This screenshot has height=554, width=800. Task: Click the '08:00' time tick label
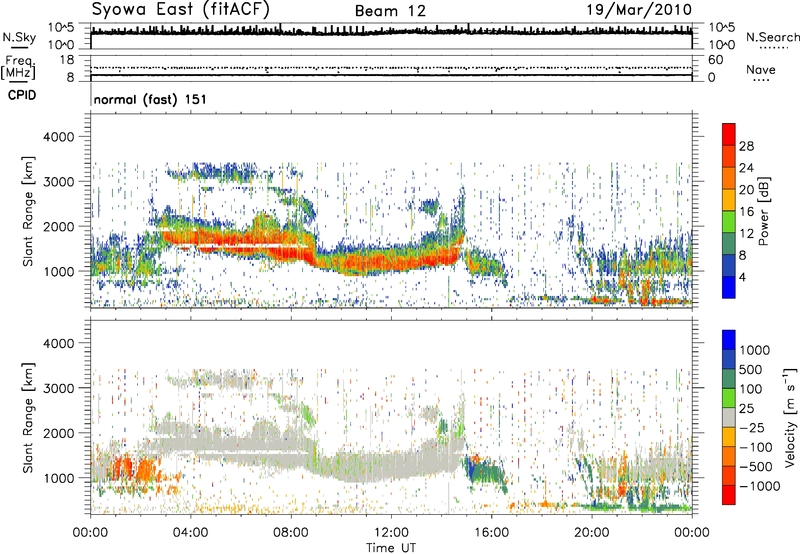291,533
